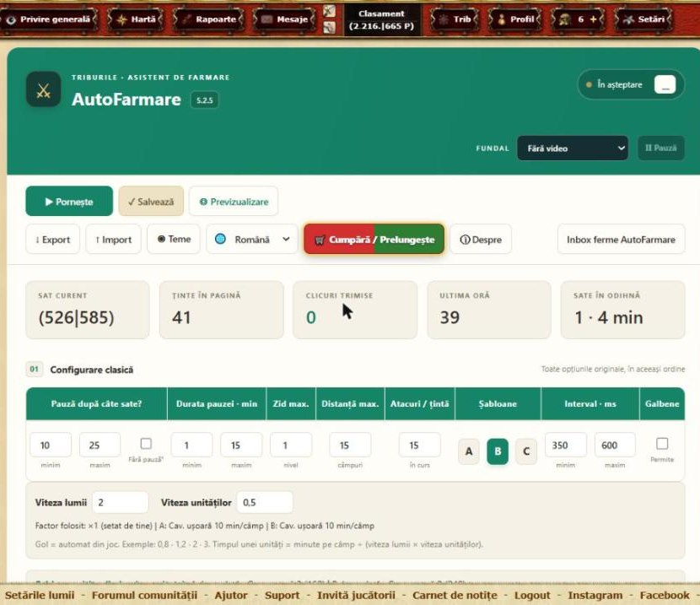Start farming with the Pornește button
The image size is (700, 605).
[x=69, y=202]
